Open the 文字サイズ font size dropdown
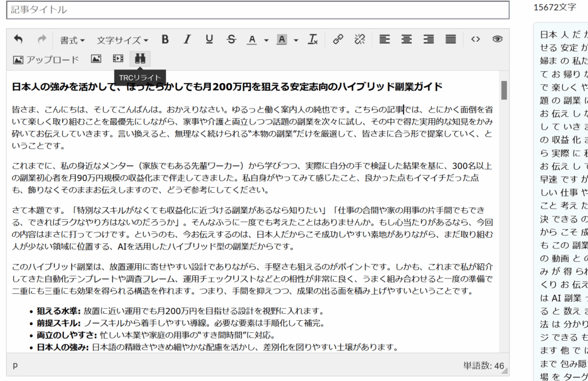The image size is (588, 381). (x=122, y=40)
